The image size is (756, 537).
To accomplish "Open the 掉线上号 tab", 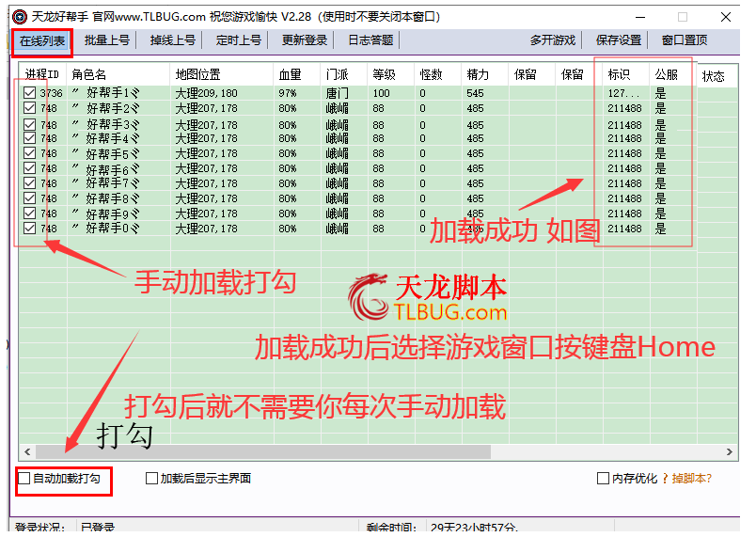I will coord(172,40).
